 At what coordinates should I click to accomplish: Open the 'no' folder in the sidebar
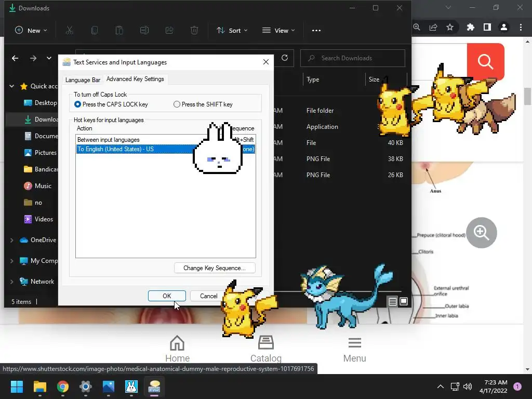pyautogui.click(x=33, y=203)
